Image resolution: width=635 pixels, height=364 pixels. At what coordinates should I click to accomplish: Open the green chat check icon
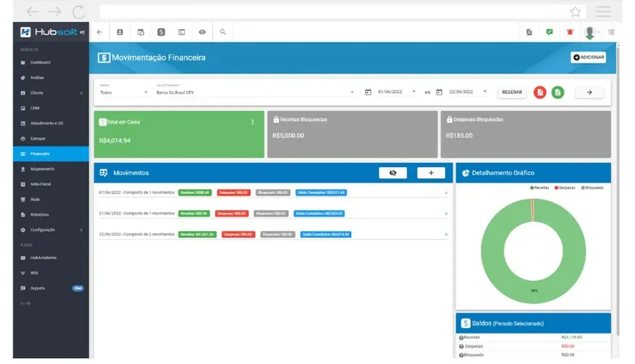pyautogui.click(x=549, y=32)
